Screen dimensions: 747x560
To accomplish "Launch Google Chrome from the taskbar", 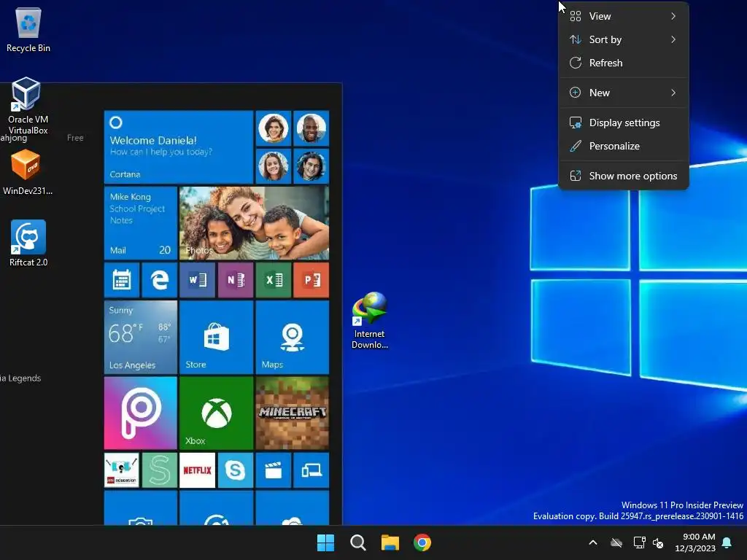I will point(422,542).
